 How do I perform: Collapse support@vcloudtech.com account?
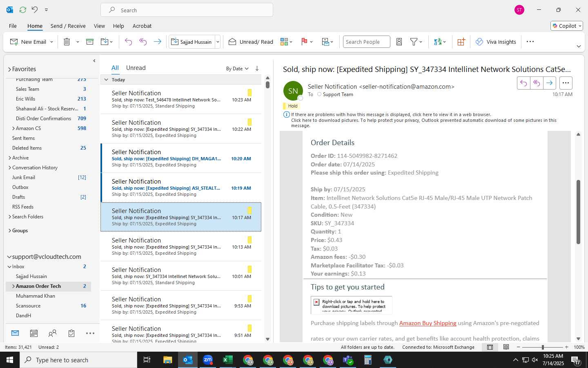9,257
